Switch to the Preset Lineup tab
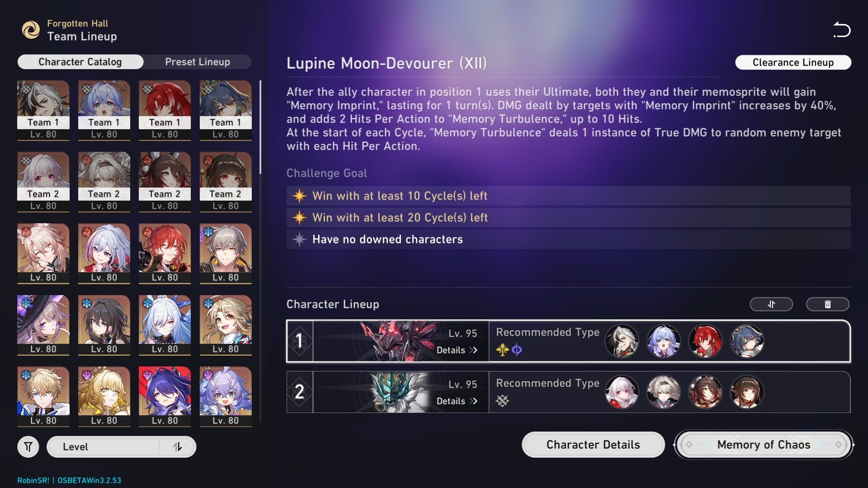 pyautogui.click(x=198, y=62)
